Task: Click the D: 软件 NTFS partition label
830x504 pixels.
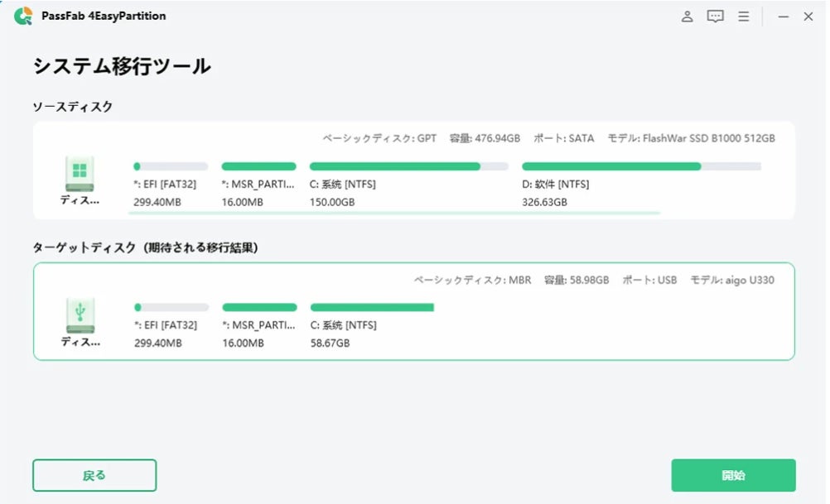Action: point(556,185)
